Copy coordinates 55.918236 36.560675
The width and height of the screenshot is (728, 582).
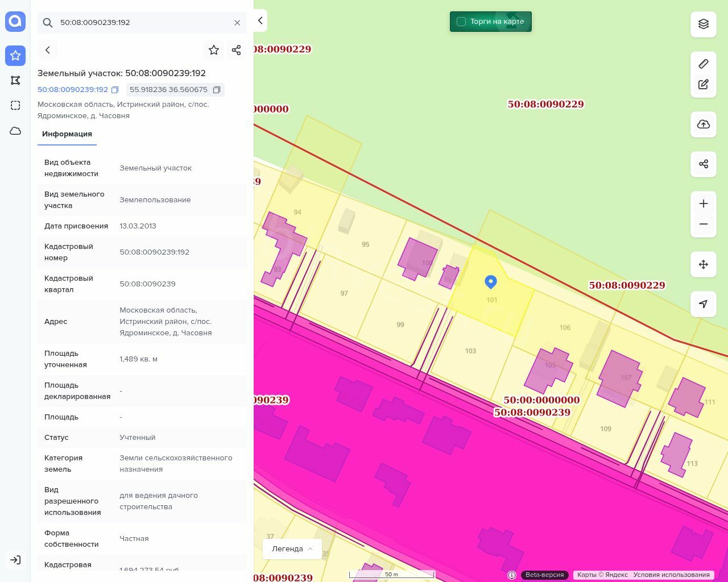pos(217,90)
